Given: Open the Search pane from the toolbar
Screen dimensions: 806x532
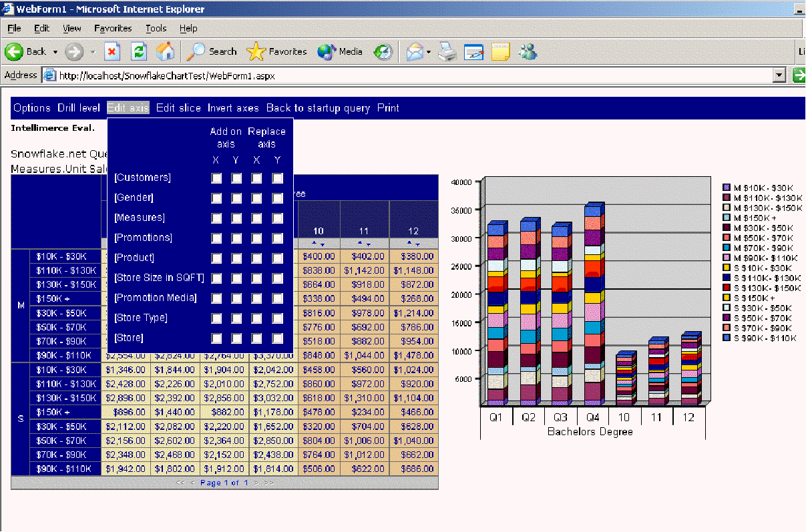Looking at the screenshot, I should [212, 51].
